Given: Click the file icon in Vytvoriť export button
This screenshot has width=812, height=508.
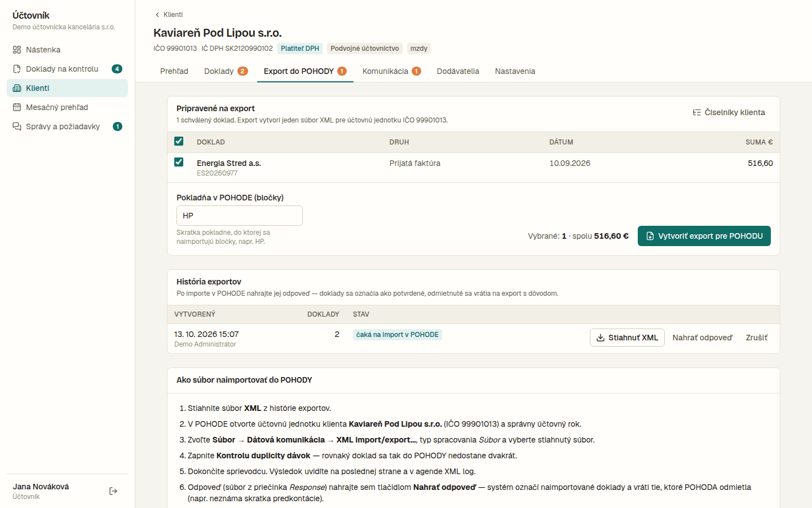Looking at the screenshot, I should 650,236.
